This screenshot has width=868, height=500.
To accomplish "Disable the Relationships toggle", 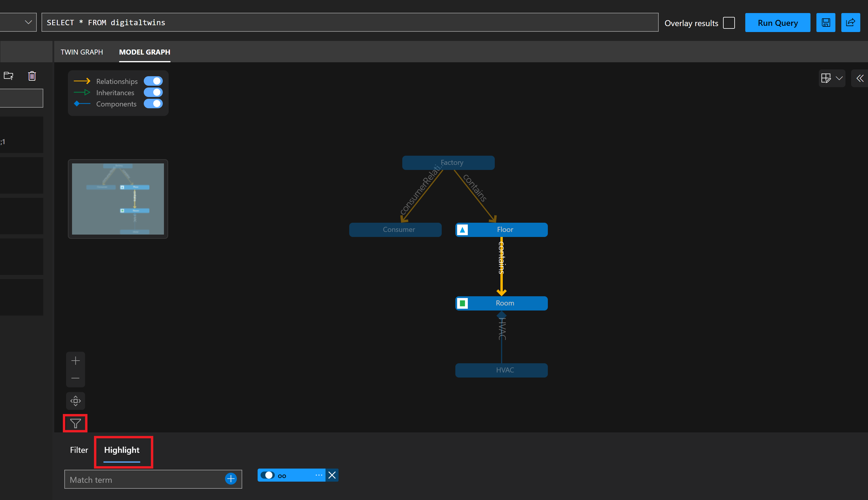I will click(154, 81).
